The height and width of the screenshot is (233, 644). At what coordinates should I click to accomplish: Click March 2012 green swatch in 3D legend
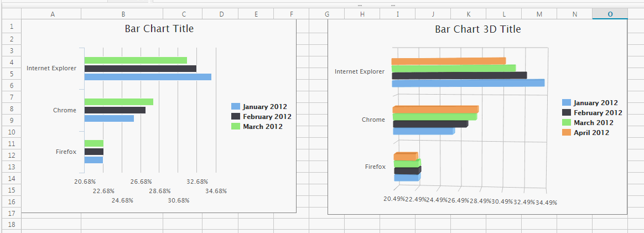click(567, 122)
